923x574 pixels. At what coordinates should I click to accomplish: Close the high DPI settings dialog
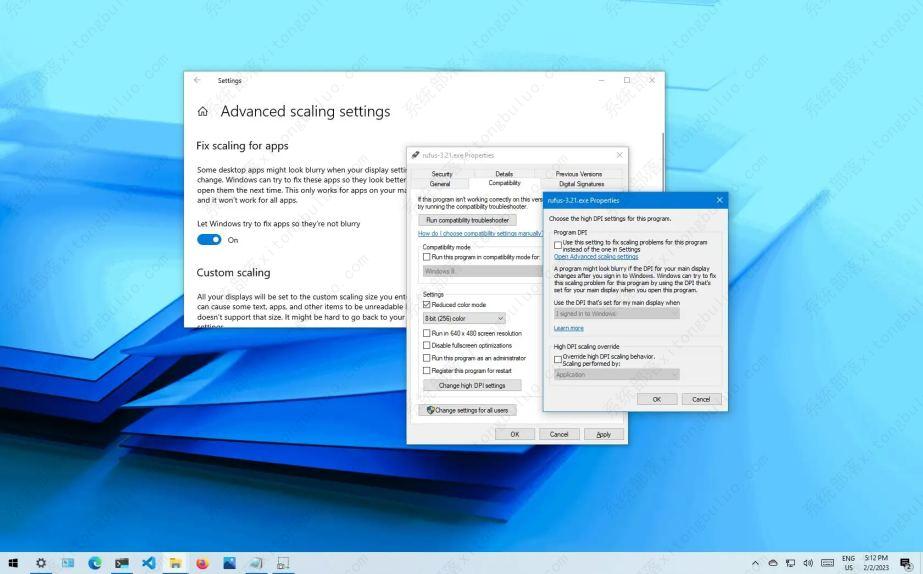point(719,200)
